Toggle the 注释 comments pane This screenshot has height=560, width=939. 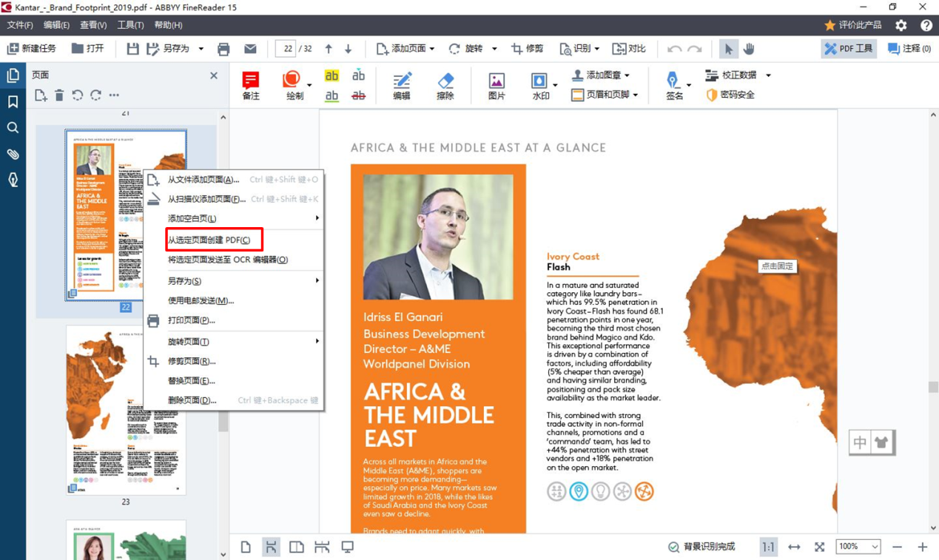pos(909,49)
